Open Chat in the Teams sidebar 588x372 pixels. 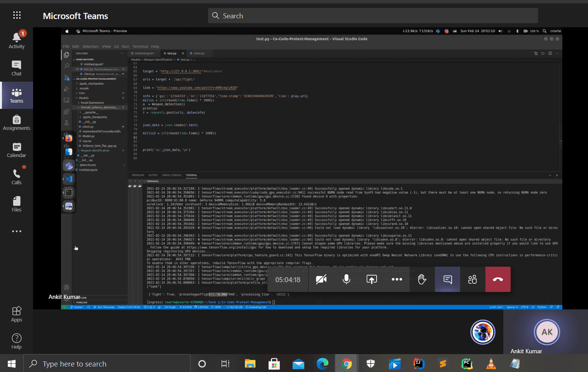tap(16, 68)
